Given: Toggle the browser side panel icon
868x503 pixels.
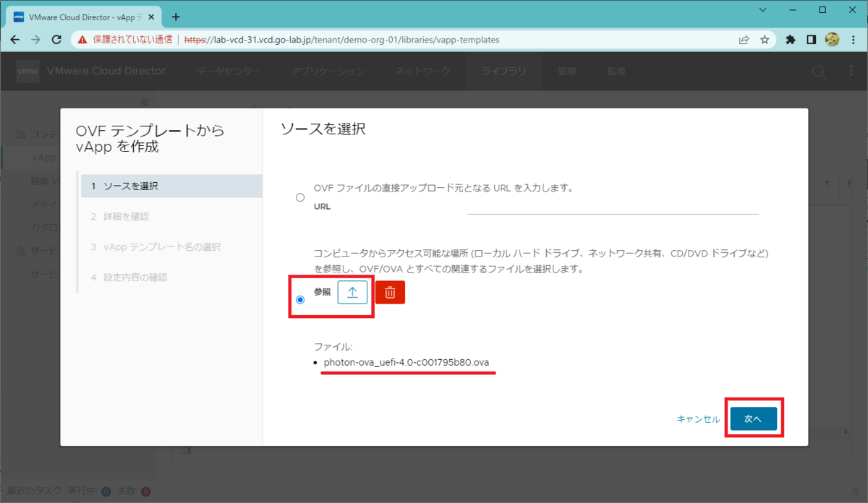Looking at the screenshot, I should [x=812, y=40].
